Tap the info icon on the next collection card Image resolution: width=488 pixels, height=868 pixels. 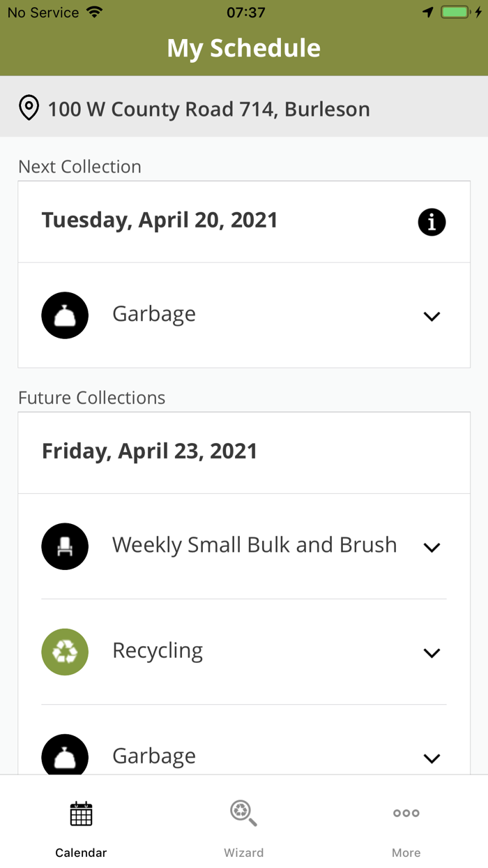432,222
